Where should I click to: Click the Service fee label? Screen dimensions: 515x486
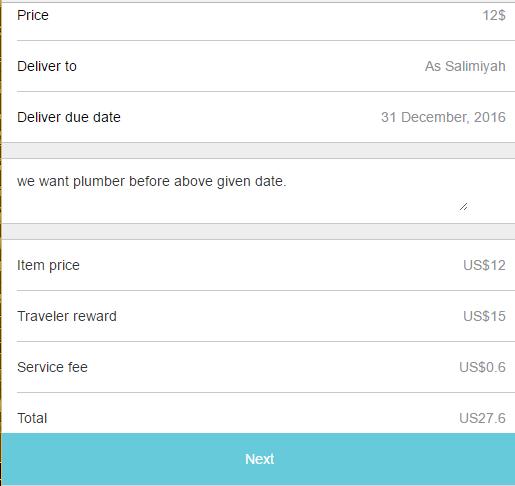(52, 367)
